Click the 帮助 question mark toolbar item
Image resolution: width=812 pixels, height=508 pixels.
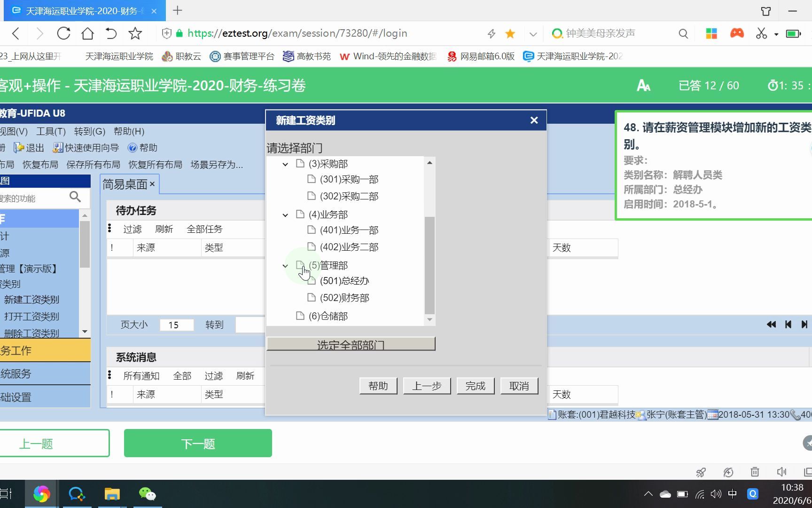coord(142,148)
